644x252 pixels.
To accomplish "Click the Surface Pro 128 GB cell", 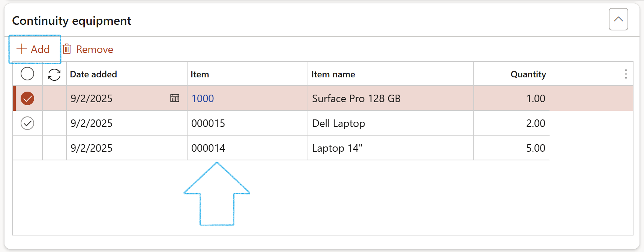I will [356, 98].
